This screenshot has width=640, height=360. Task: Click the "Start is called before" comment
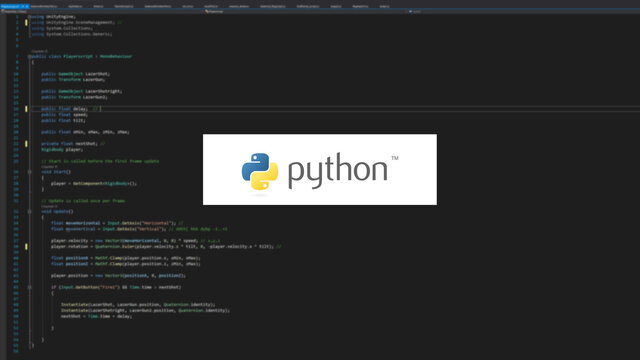pyautogui.click(x=100, y=161)
